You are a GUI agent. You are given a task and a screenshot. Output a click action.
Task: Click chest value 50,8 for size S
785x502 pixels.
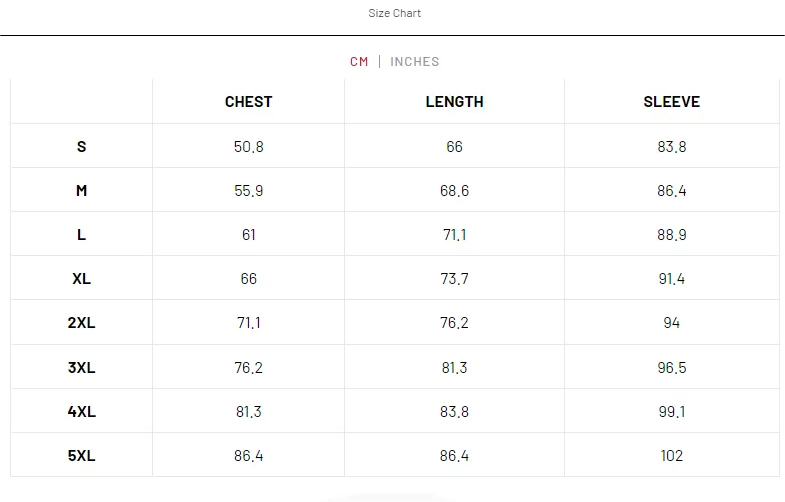(248, 146)
